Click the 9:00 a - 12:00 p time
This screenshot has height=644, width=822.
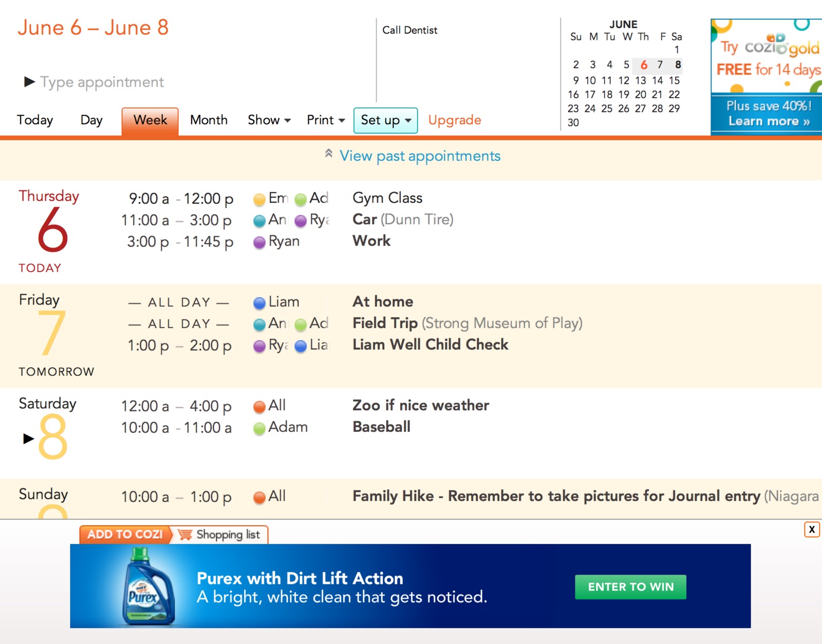click(181, 199)
